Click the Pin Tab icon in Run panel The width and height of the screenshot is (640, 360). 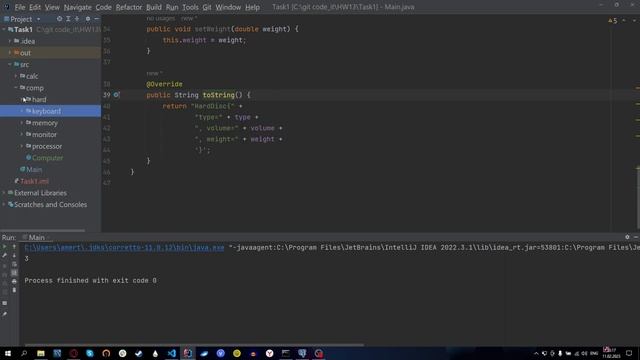tap(4, 314)
